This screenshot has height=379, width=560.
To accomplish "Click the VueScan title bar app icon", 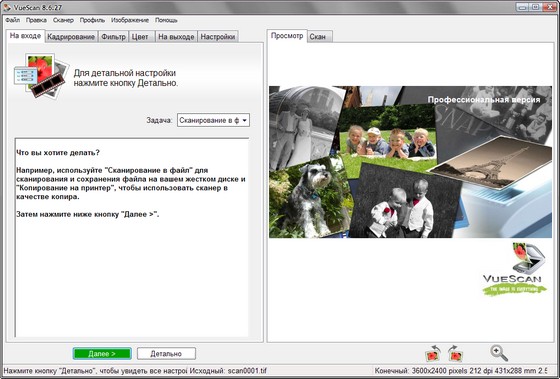I will coord(7,7).
